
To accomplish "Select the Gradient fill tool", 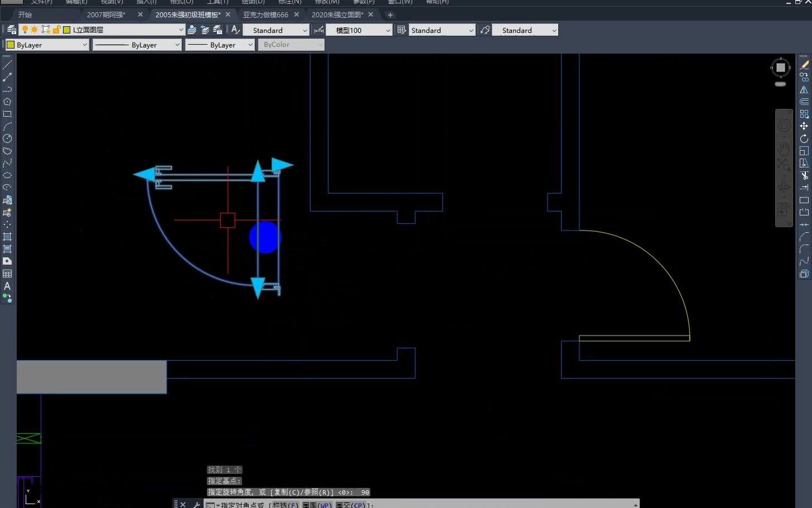I will click(x=7, y=249).
